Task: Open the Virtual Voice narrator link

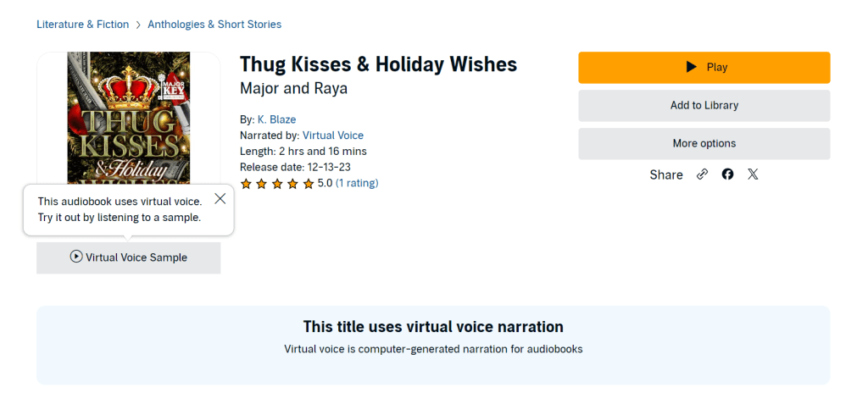Action: click(332, 136)
